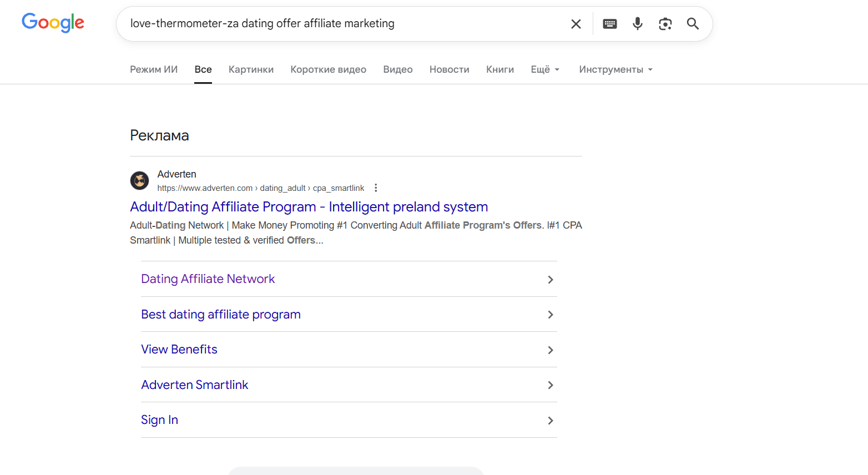Switch to the Режим ИИ tab
Screen dimensions: 868x475
(x=154, y=69)
